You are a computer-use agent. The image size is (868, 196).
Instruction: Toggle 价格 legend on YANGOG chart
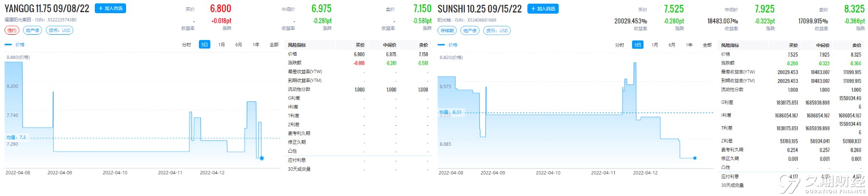click(x=15, y=44)
